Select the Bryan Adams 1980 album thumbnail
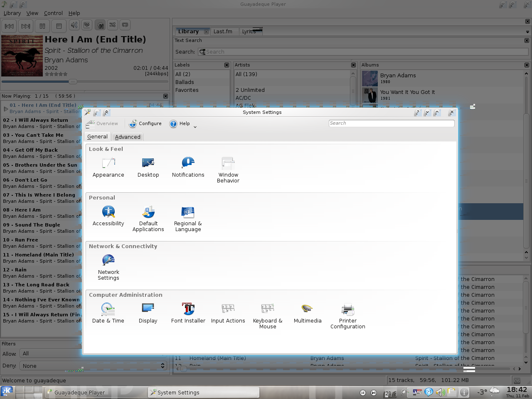The height and width of the screenshot is (399, 532). tap(369, 79)
